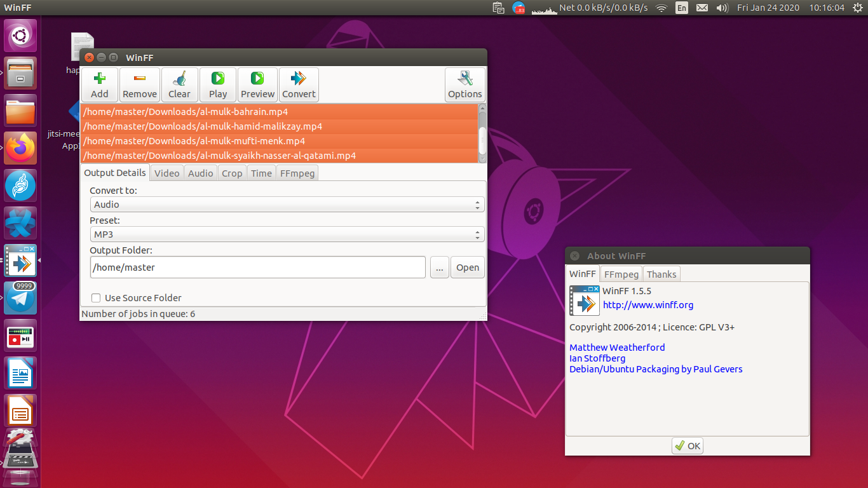Image resolution: width=868 pixels, height=488 pixels.
Task: Launch LibreOffice Writer from the dock
Action: click(20, 373)
